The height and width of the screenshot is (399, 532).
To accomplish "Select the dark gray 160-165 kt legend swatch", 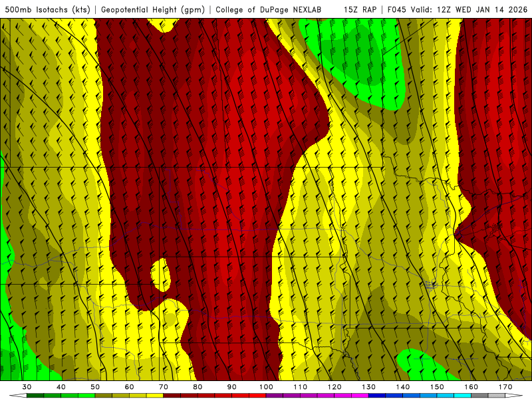I will (x=479, y=396).
